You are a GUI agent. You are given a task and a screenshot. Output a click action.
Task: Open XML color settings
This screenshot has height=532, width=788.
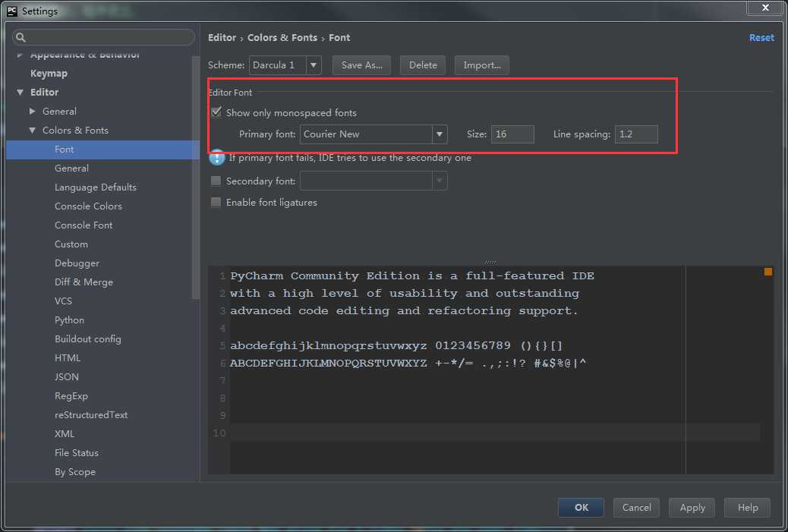click(65, 433)
